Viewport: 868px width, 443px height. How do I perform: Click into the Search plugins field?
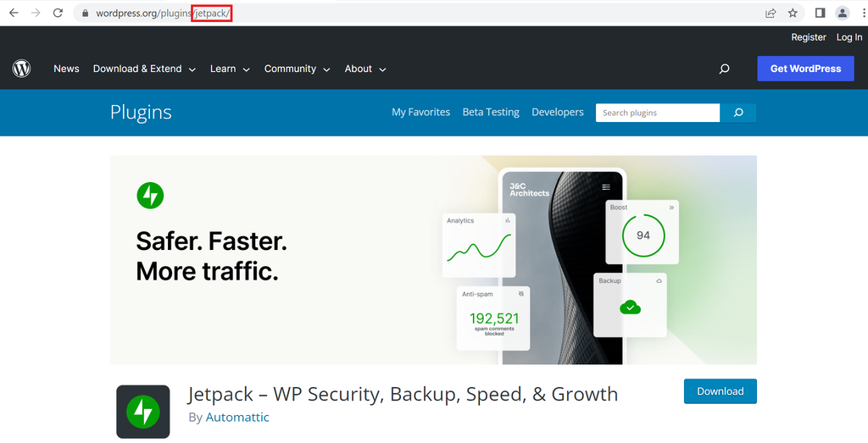[657, 113]
